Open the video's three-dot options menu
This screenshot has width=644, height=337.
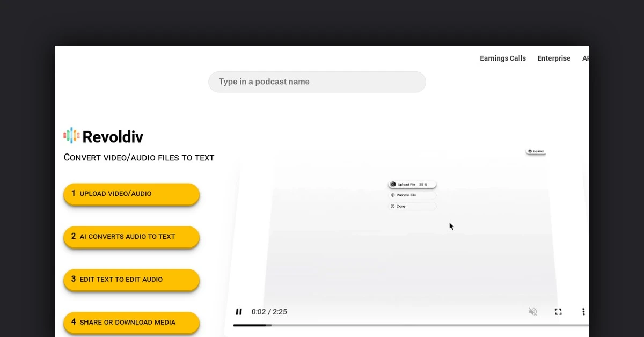click(583, 312)
